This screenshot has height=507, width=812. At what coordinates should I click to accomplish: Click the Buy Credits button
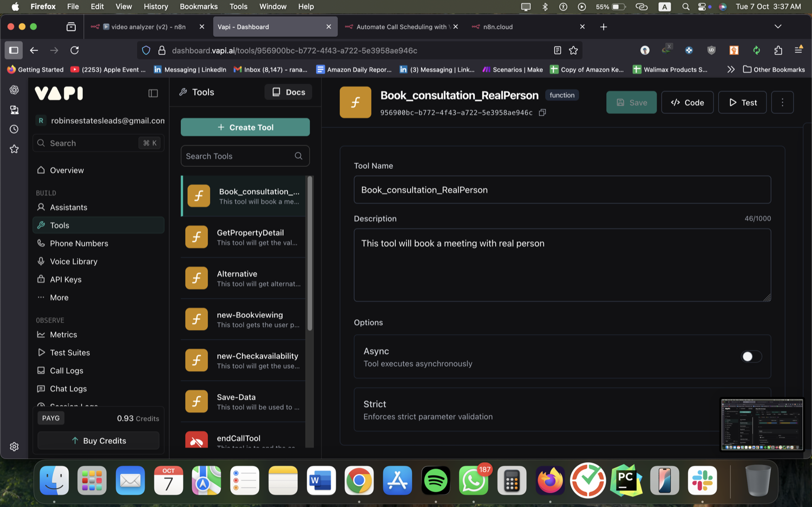coord(99,440)
